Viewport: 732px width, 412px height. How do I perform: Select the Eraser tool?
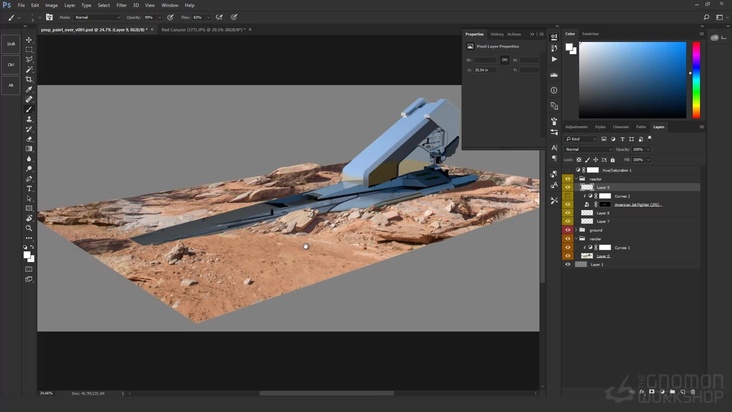coord(29,139)
